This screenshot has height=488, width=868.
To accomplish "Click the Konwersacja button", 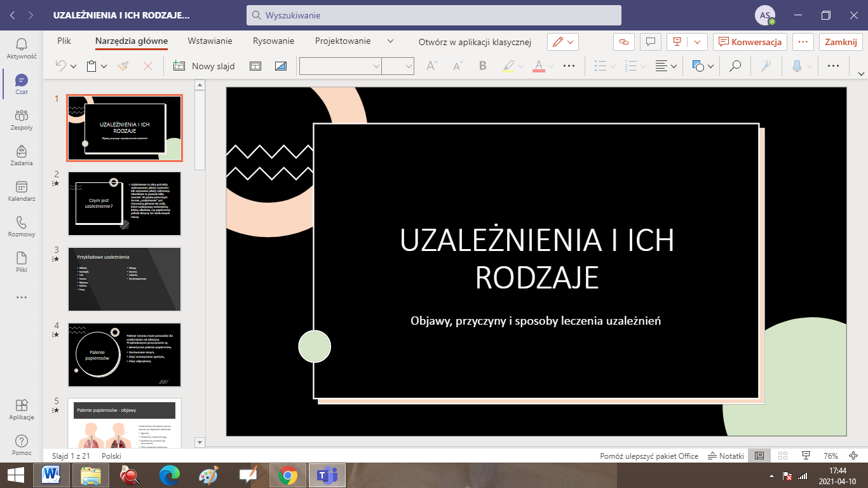I will [750, 41].
